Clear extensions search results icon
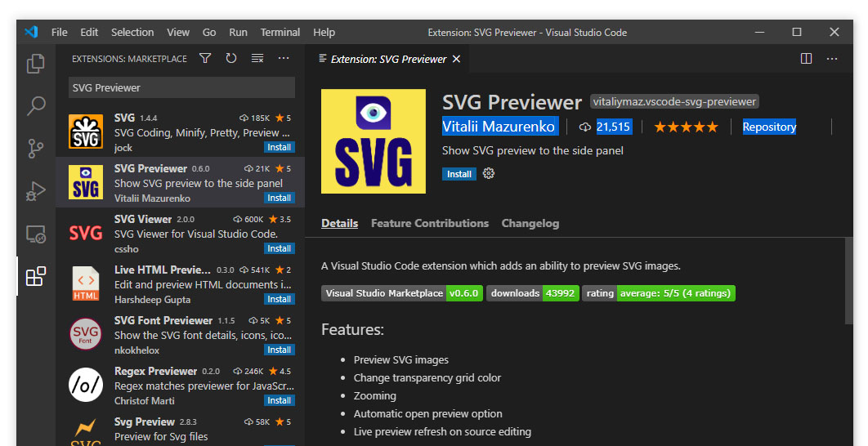This screenshot has height=446, width=868. (257, 58)
